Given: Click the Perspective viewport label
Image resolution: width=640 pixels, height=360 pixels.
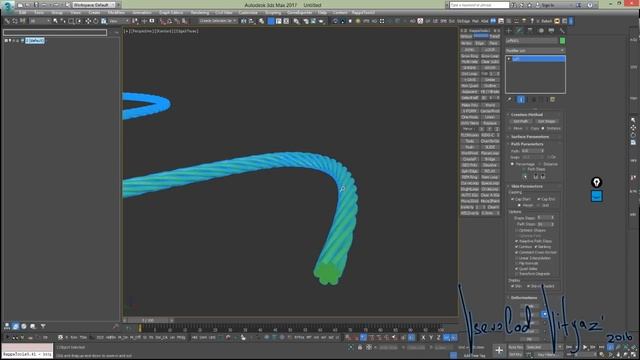Looking at the screenshot, I should pos(142,31).
